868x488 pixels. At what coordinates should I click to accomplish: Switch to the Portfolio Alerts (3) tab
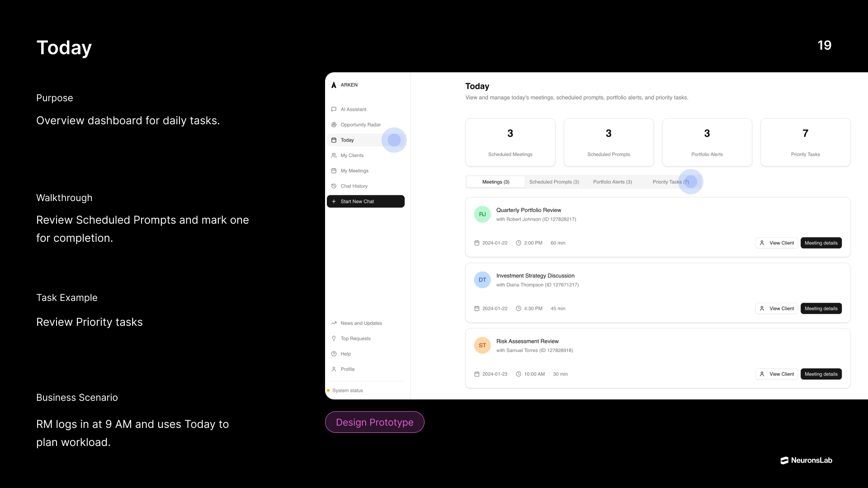coord(612,182)
